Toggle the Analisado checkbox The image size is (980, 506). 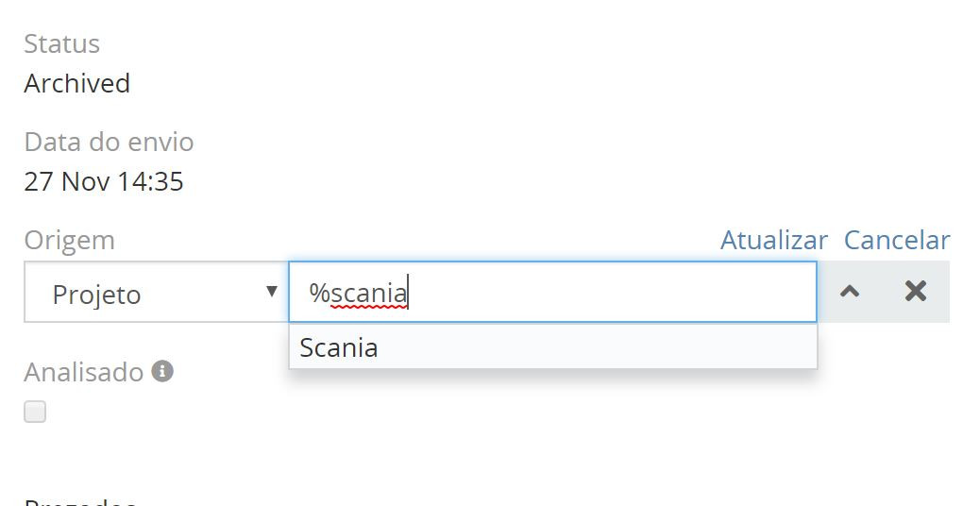35,412
